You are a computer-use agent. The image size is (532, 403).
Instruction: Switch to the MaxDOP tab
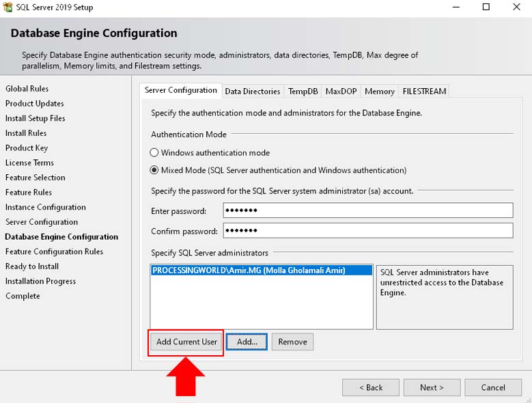(x=341, y=92)
